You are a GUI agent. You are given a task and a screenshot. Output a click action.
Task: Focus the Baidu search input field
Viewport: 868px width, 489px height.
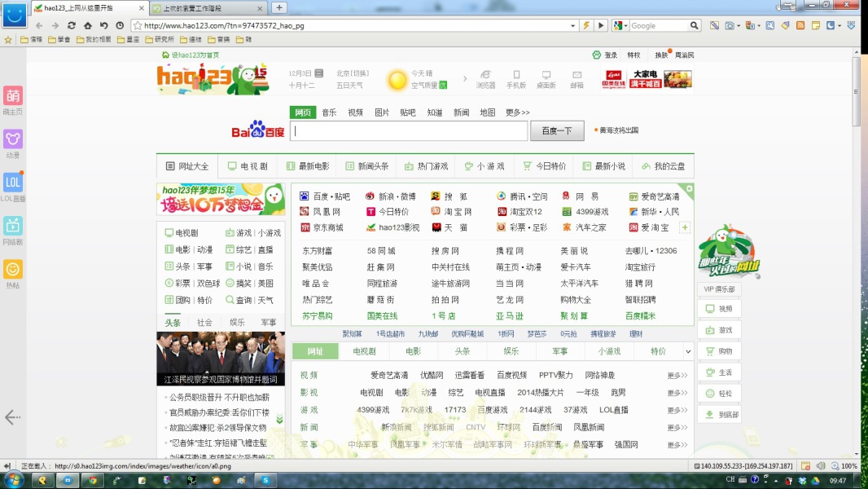(x=409, y=130)
